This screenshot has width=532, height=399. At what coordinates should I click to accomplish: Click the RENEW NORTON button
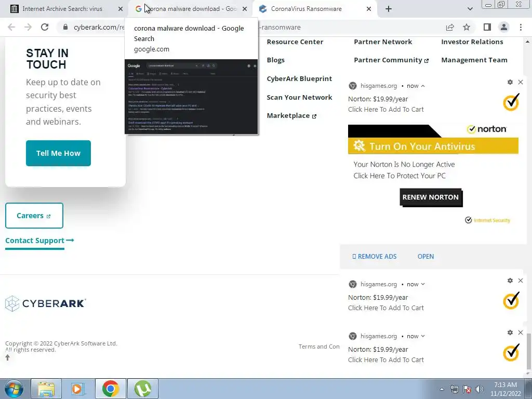(431, 197)
